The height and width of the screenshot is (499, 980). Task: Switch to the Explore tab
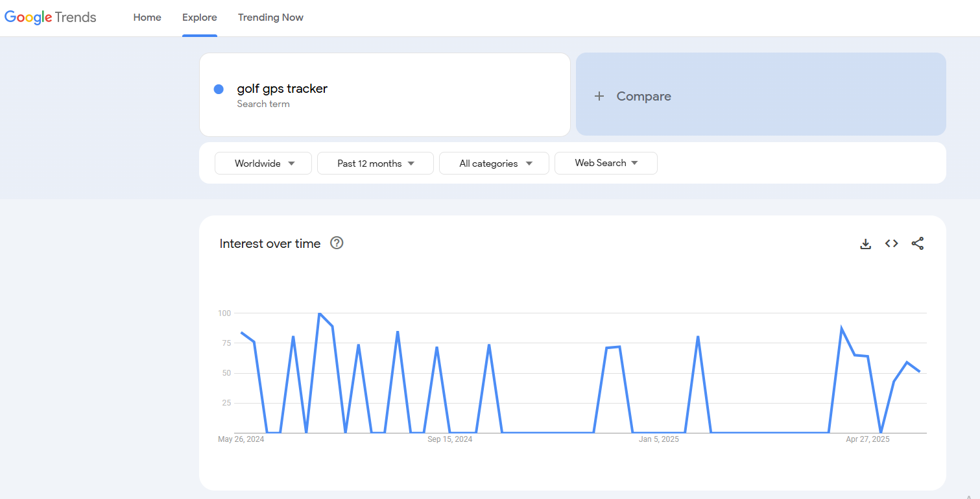pyautogui.click(x=200, y=18)
